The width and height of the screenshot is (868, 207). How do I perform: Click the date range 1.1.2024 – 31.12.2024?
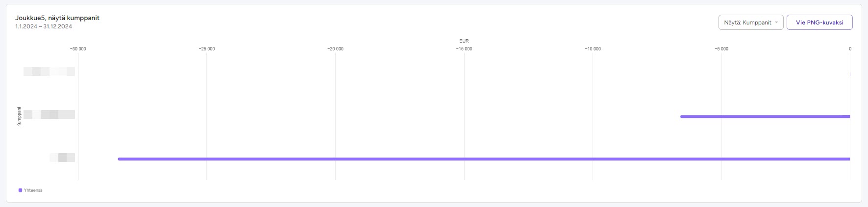(x=44, y=26)
